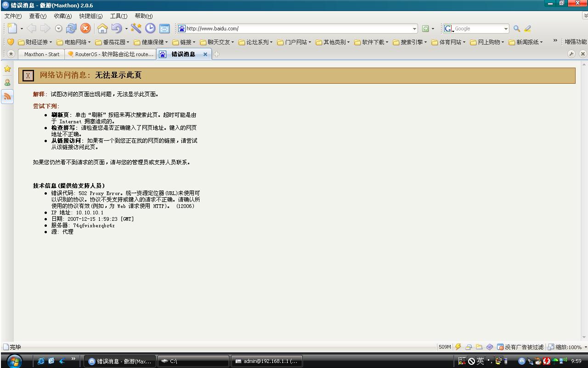Open the 健康保健 bookmarks folder
This screenshot has height=368, width=588.
151,42
